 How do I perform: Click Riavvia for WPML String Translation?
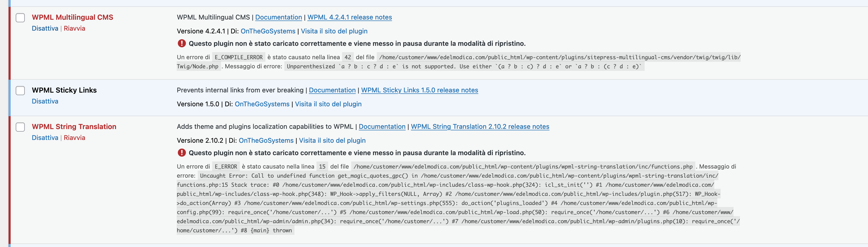pos(74,137)
